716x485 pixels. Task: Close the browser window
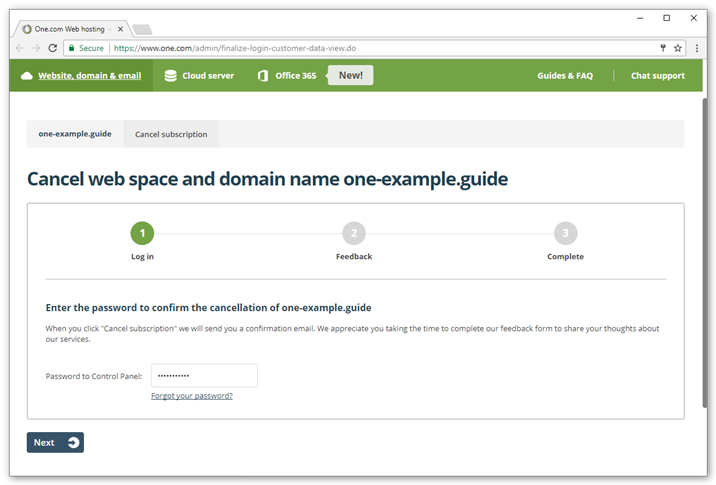[x=694, y=18]
